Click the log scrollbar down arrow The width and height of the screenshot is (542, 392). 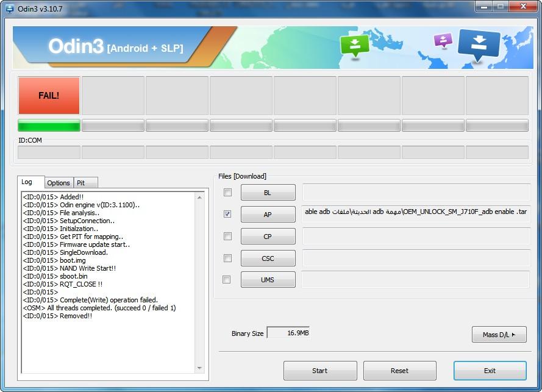click(199, 368)
